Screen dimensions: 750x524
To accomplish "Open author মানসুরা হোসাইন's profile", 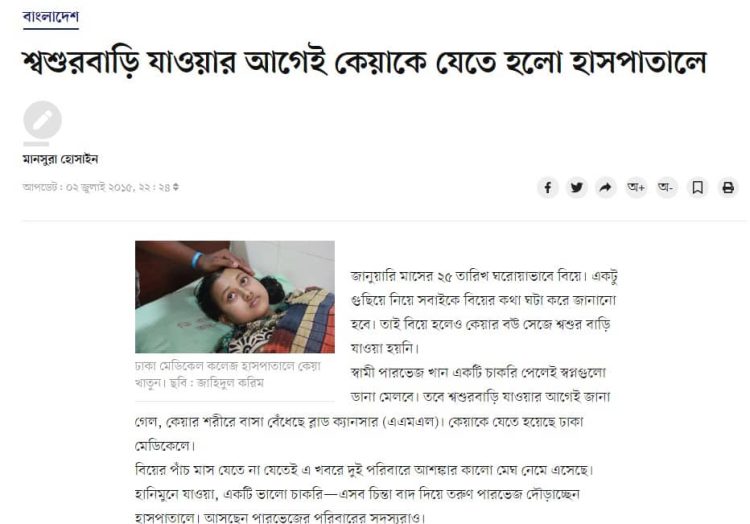I will [x=60, y=159].
